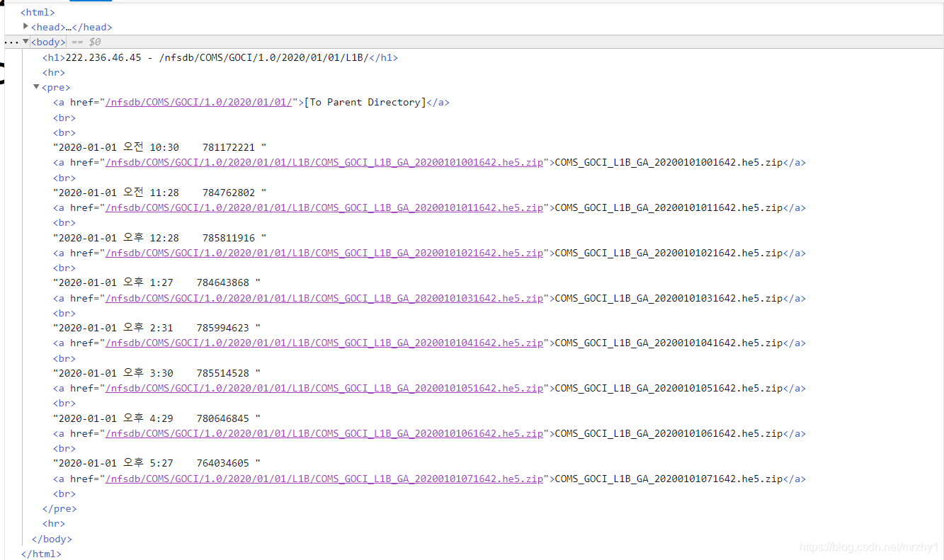Select the closing pre tag
Image resolution: width=944 pixels, height=560 pixels.
pos(59,509)
